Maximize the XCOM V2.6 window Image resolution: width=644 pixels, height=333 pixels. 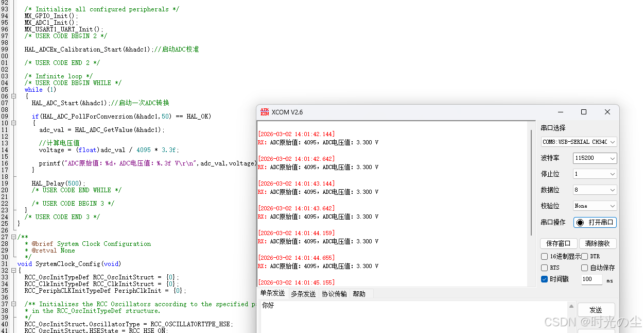[x=584, y=112]
